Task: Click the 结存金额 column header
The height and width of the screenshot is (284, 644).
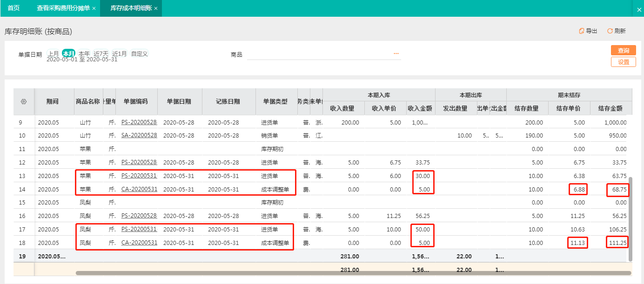Action: pyautogui.click(x=610, y=108)
